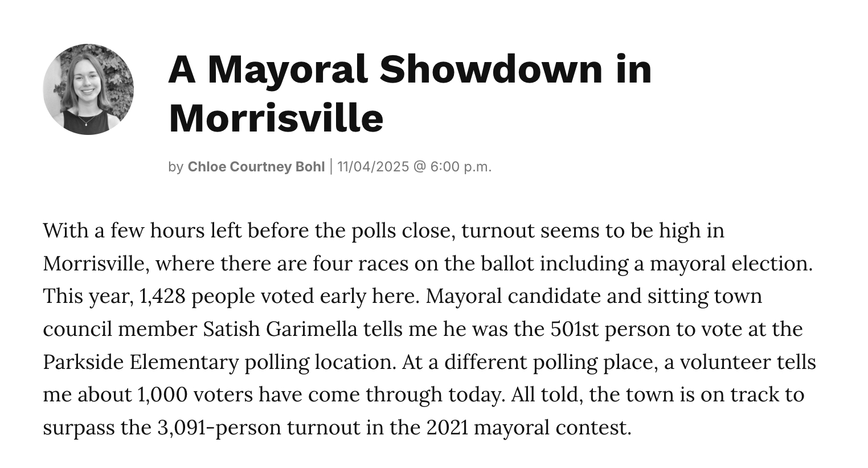868x468 pixels.
Task: Click "mayoral contest" at the paragraph's end
Action: point(552,428)
